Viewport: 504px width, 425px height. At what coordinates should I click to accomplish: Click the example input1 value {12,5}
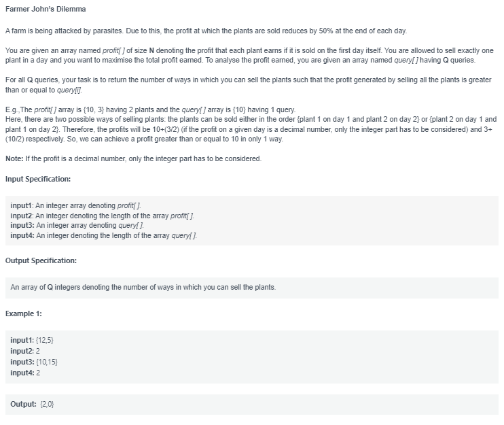pos(45,340)
